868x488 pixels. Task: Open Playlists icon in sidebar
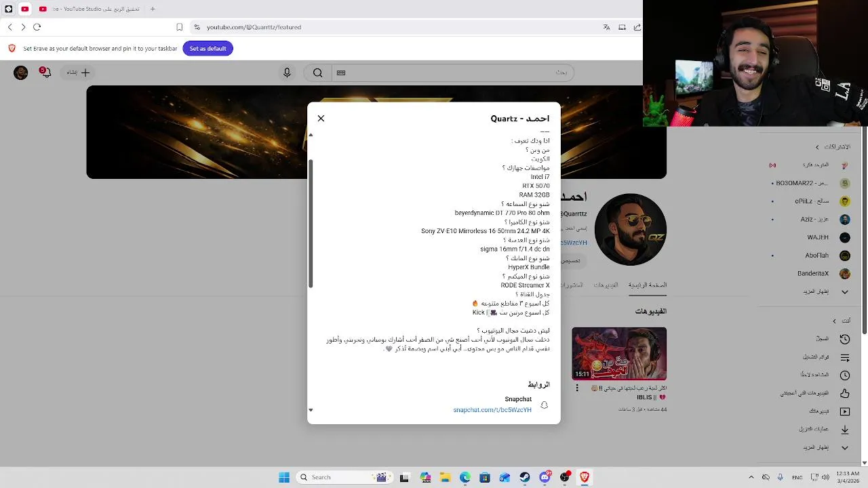pos(845,357)
